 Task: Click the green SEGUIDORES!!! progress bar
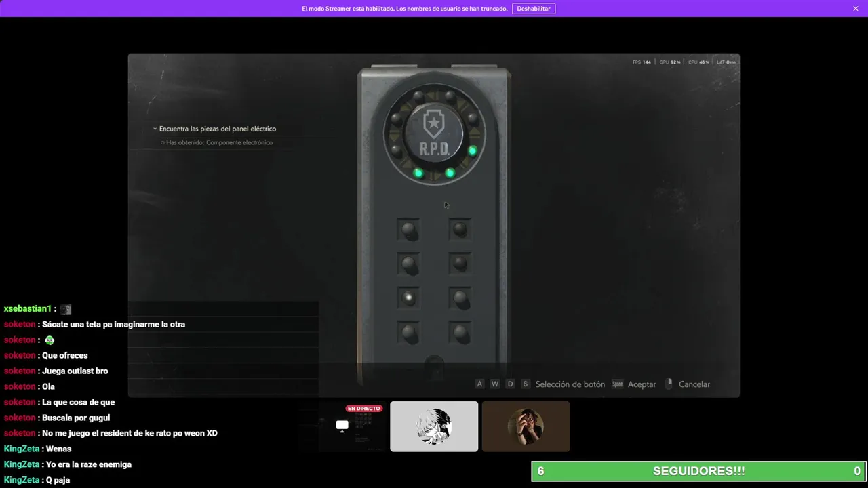pyautogui.click(x=698, y=471)
